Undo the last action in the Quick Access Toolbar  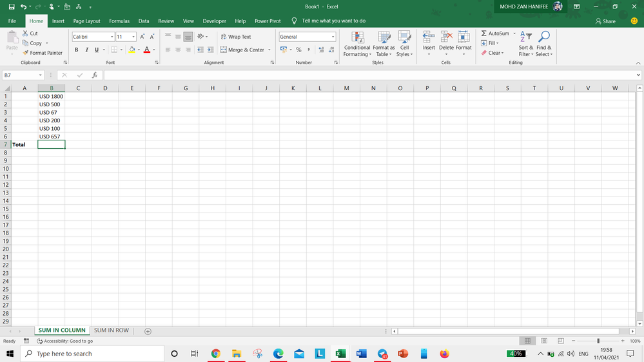tap(23, 6)
